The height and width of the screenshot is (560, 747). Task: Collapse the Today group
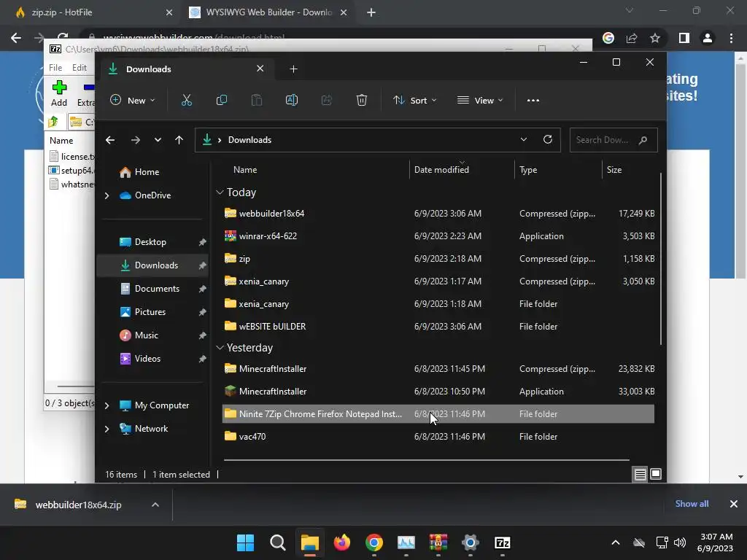click(x=220, y=192)
